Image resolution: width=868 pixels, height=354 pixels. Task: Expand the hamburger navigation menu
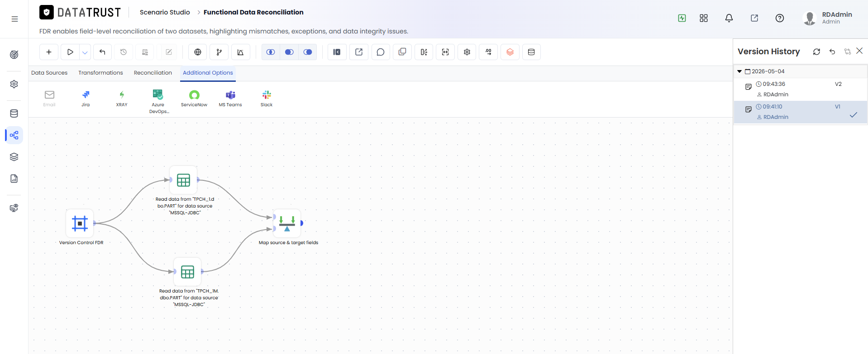(15, 19)
